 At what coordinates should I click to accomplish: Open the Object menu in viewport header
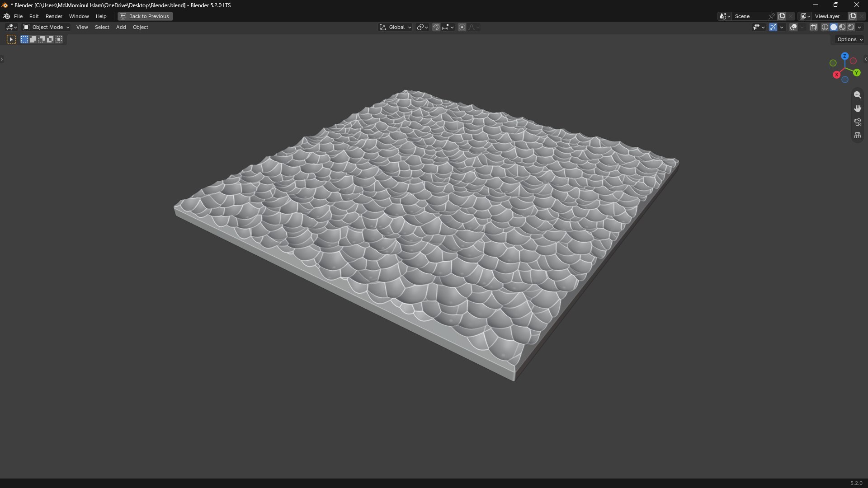pyautogui.click(x=140, y=28)
